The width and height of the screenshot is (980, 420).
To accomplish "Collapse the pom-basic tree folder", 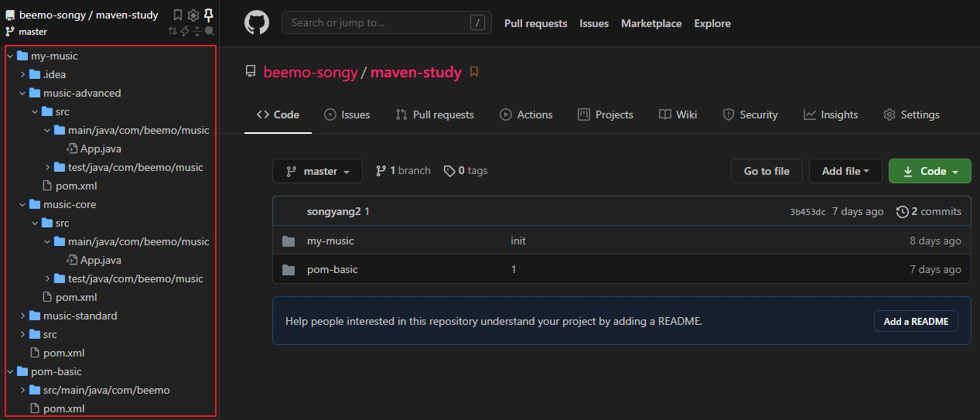I will (x=10, y=371).
